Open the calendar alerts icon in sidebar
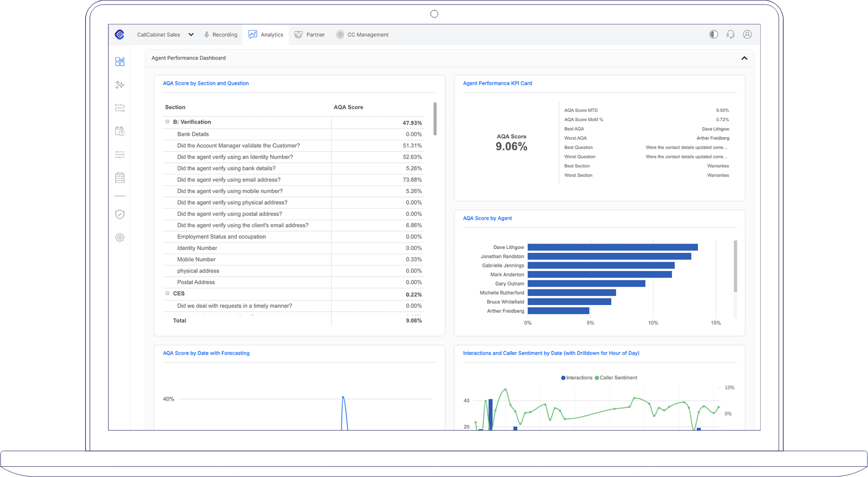This screenshot has width=868, height=477. pos(119,131)
